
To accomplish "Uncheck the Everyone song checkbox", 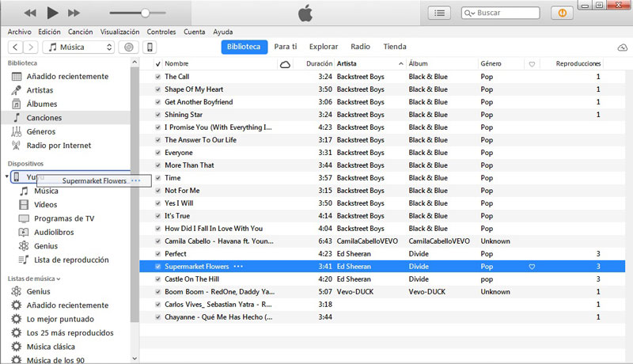I will click(x=157, y=153).
